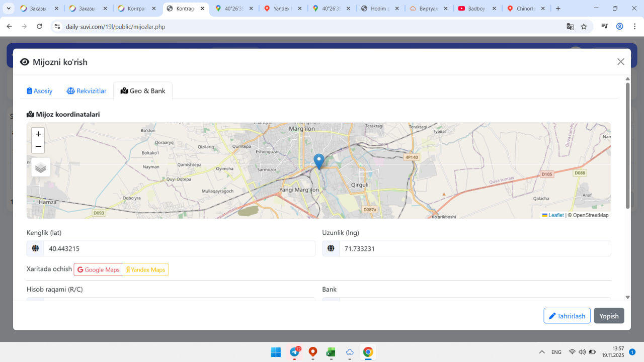
Task: Click the modal's vertical scrollbar
Action: coord(627,146)
